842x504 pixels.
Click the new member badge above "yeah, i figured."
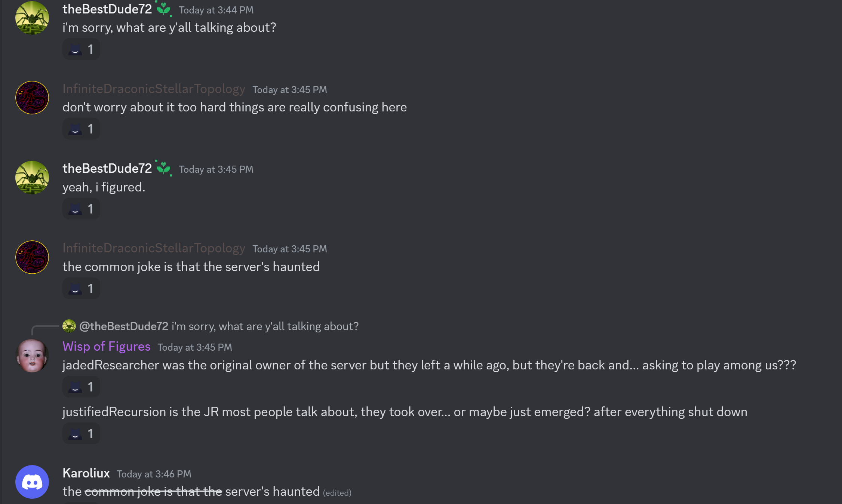coord(164,169)
